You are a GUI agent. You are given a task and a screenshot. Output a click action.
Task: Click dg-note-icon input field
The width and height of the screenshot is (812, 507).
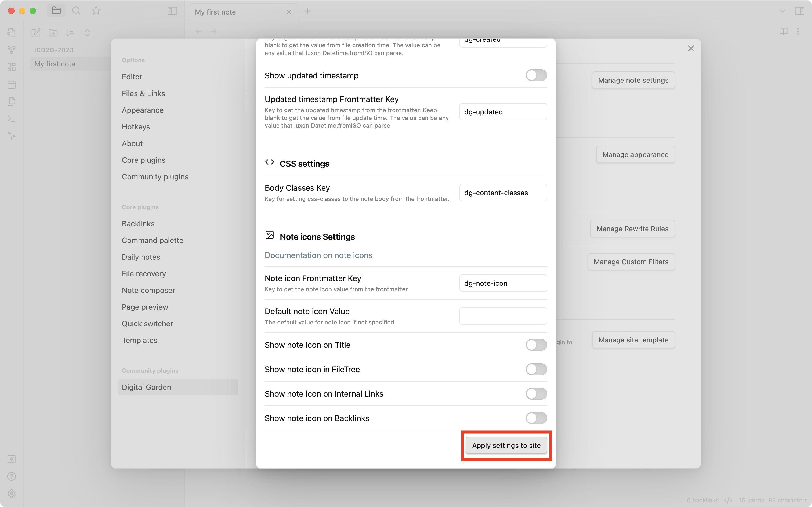[x=503, y=283]
